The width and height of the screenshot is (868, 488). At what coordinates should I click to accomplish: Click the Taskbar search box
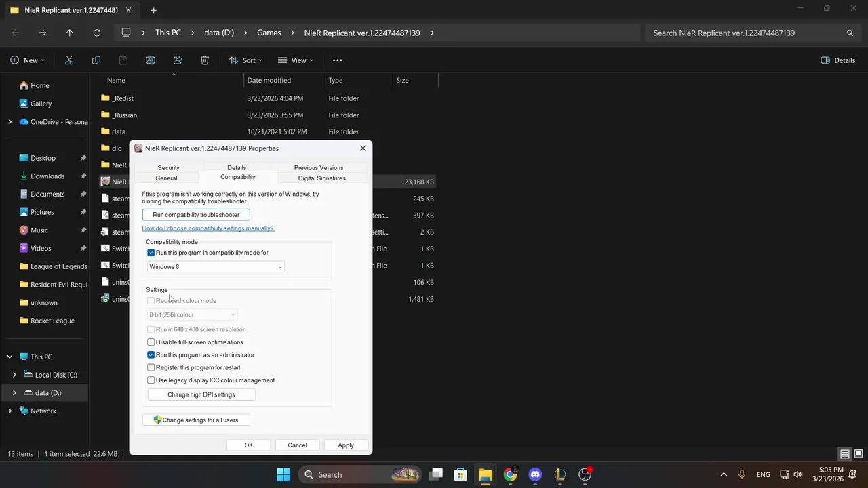359,474
